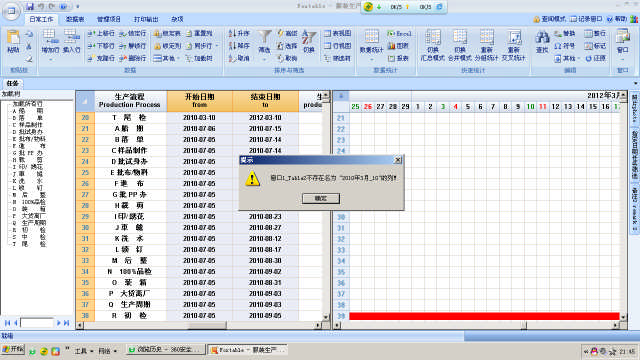
Task: Open the dropdown arrow under 增加行
Action: (50, 60)
